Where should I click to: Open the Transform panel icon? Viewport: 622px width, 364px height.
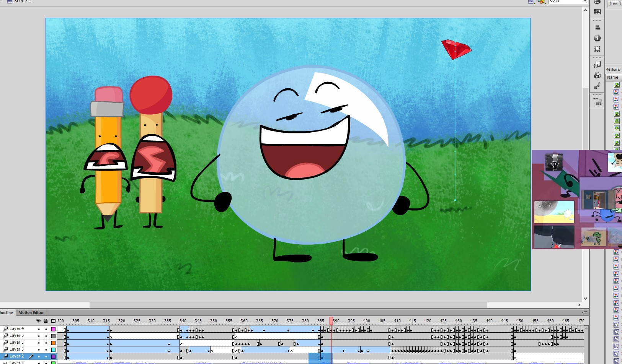(597, 49)
